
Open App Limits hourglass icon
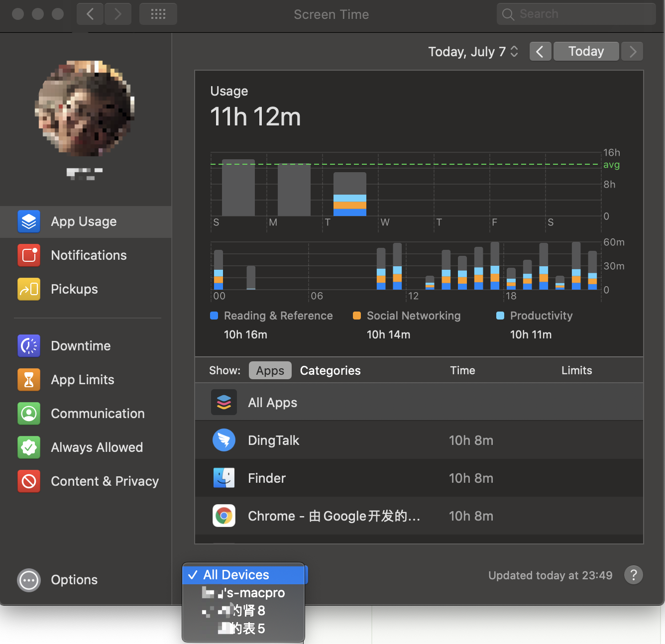click(x=29, y=380)
